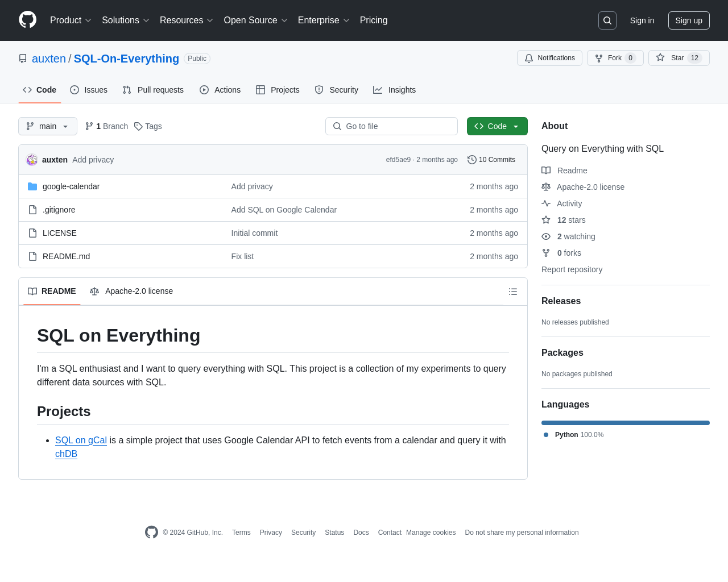The width and height of the screenshot is (728, 582).
Task: Switch to the Actions tab
Action: pyautogui.click(x=220, y=90)
